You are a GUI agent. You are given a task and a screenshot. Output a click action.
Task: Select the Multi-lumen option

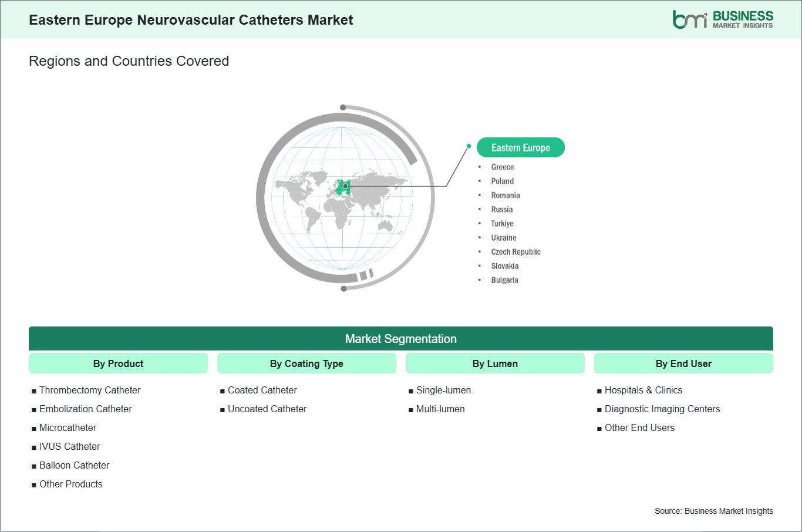click(440, 409)
